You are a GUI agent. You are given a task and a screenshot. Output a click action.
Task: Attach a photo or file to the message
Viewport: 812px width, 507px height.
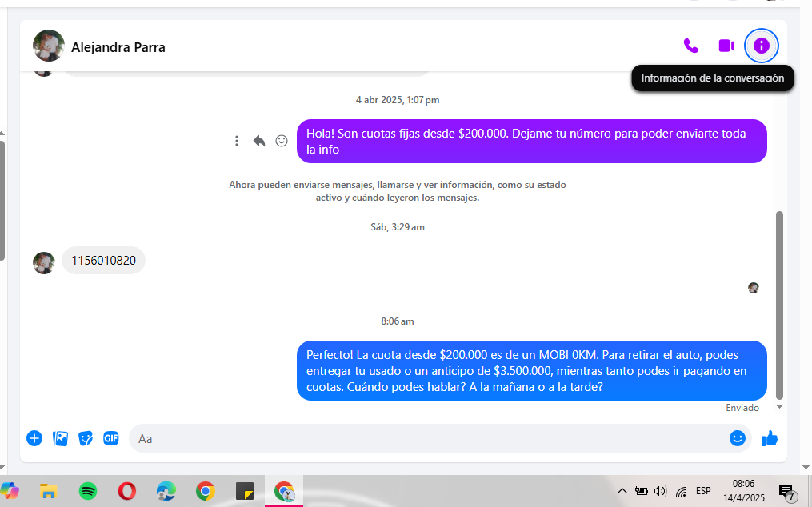(x=60, y=439)
